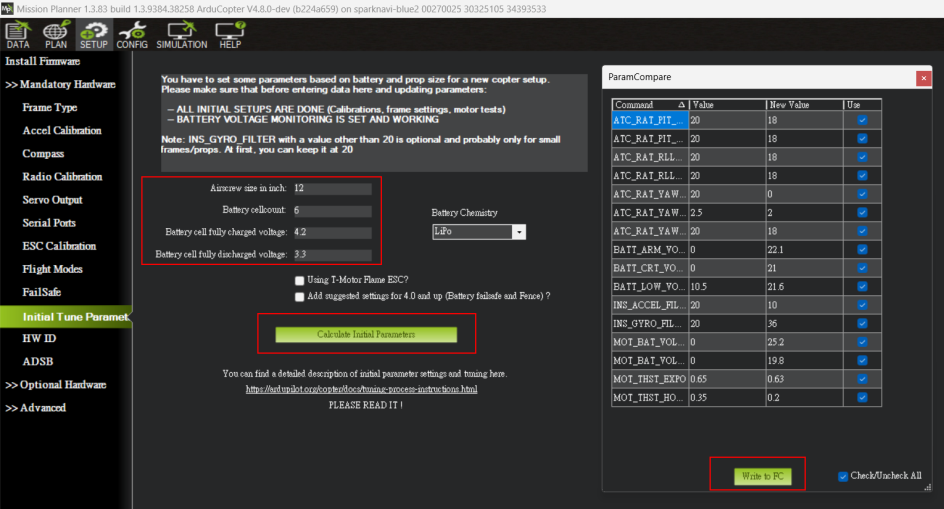Click value 0.35 in MOT_THST_HO row

tap(727, 398)
